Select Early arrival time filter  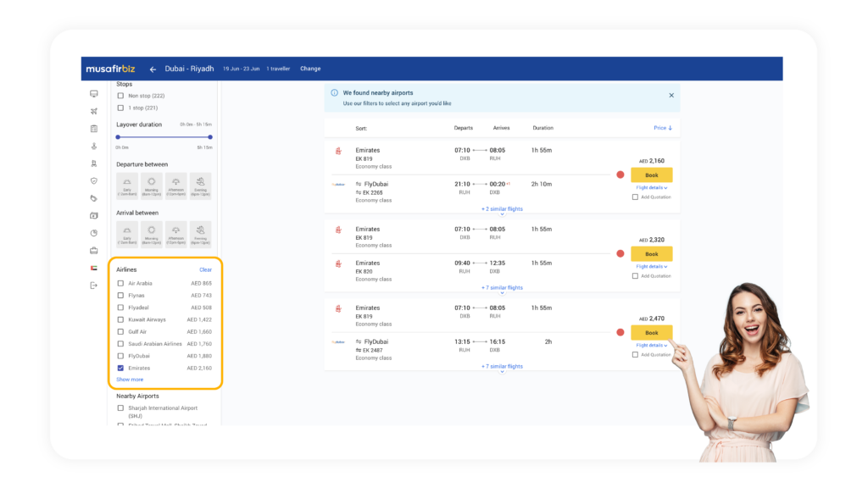tap(127, 234)
